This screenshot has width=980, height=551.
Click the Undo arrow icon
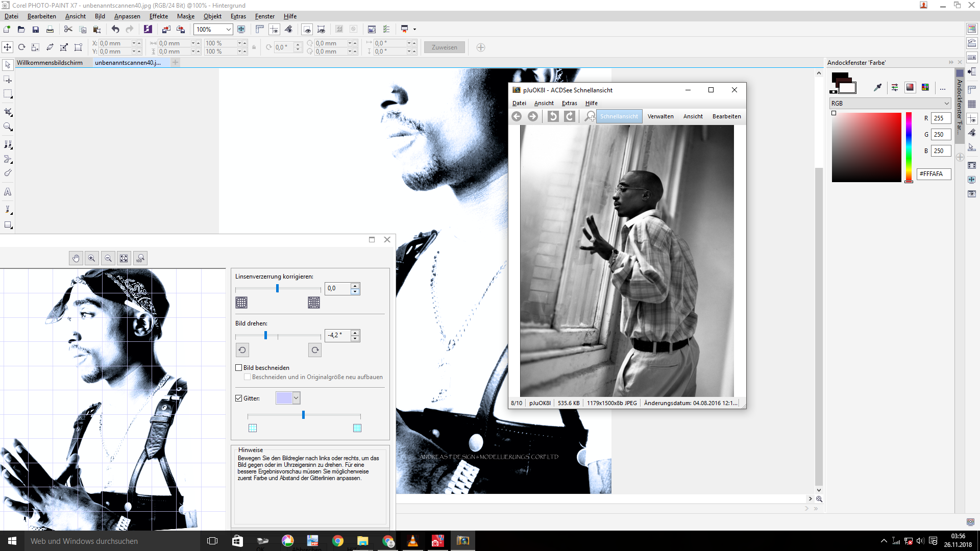pyautogui.click(x=115, y=29)
